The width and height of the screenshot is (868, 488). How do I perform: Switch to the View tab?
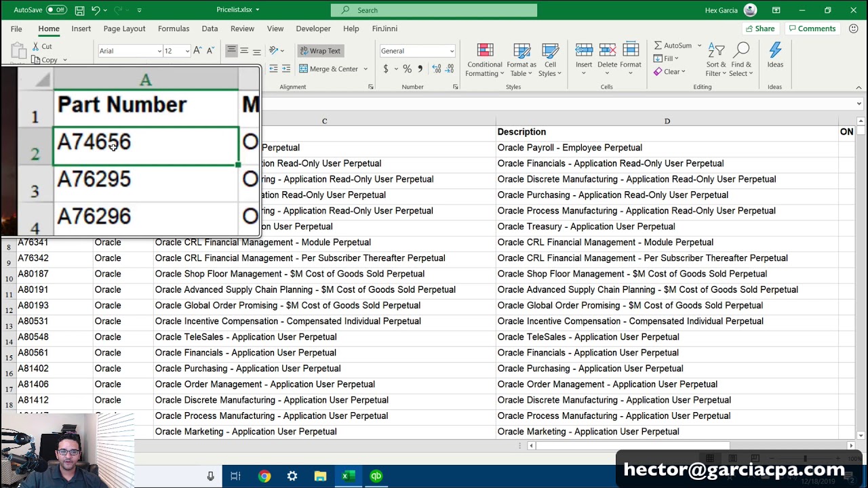pos(275,28)
